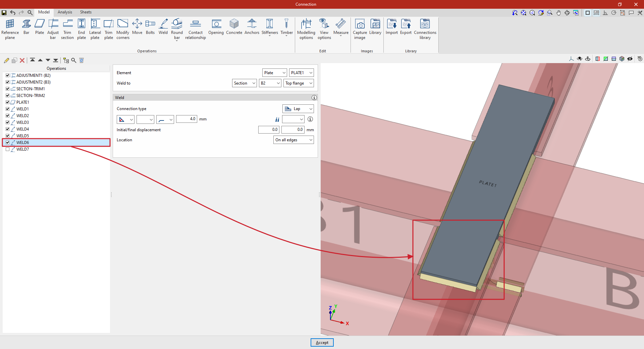This screenshot has width=644, height=349.
Task: Open the Sheets tab
Action: point(86,12)
